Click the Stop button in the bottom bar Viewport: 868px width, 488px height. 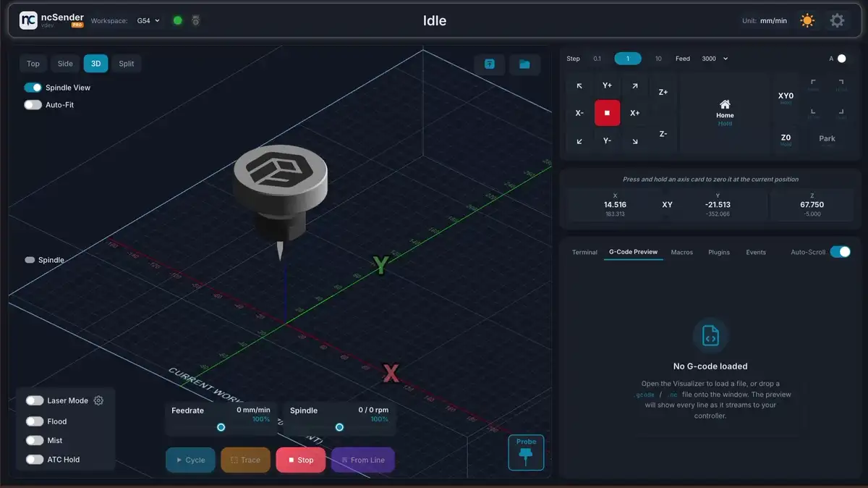pyautogui.click(x=301, y=460)
